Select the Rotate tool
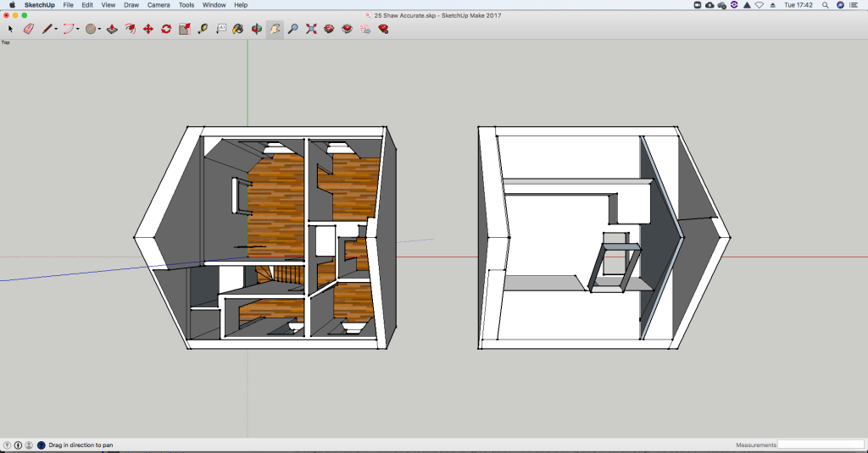The width and height of the screenshot is (868, 453). 166,29
